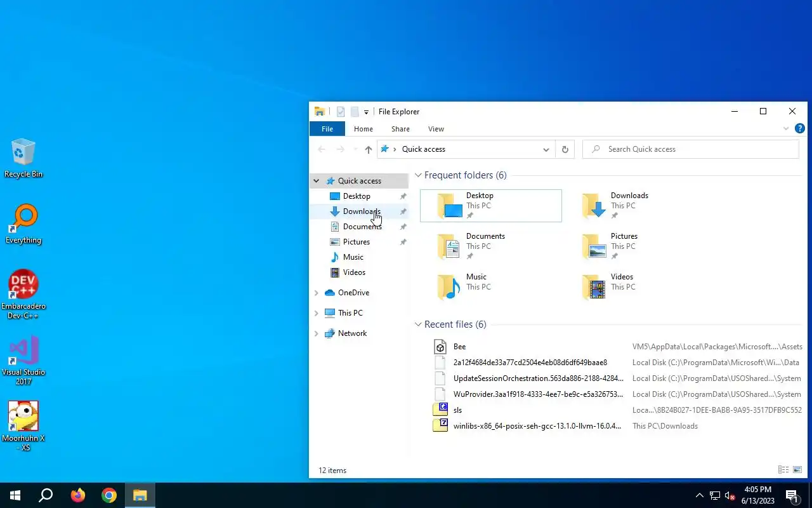
Task: Expand the OneDrive tree node
Action: (x=316, y=293)
